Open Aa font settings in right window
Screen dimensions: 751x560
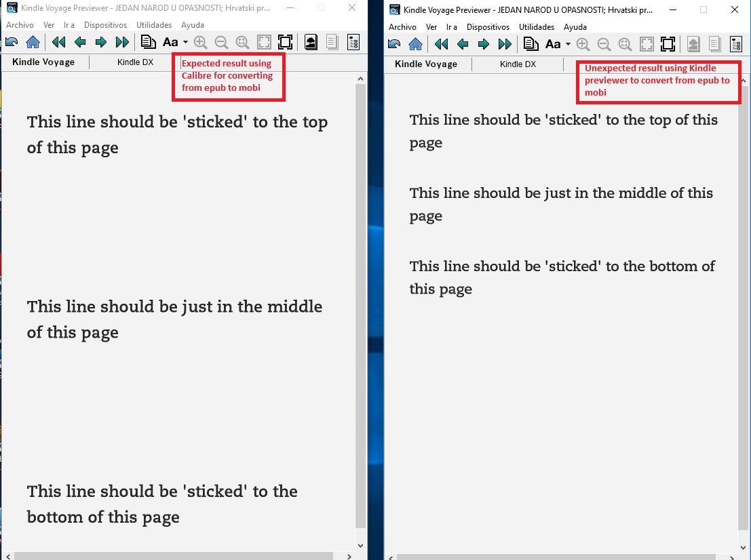[x=553, y=45]
